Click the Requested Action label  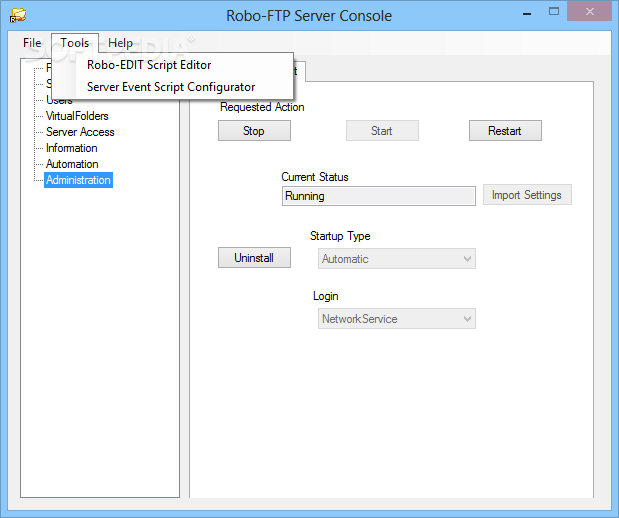click(262, 107)
